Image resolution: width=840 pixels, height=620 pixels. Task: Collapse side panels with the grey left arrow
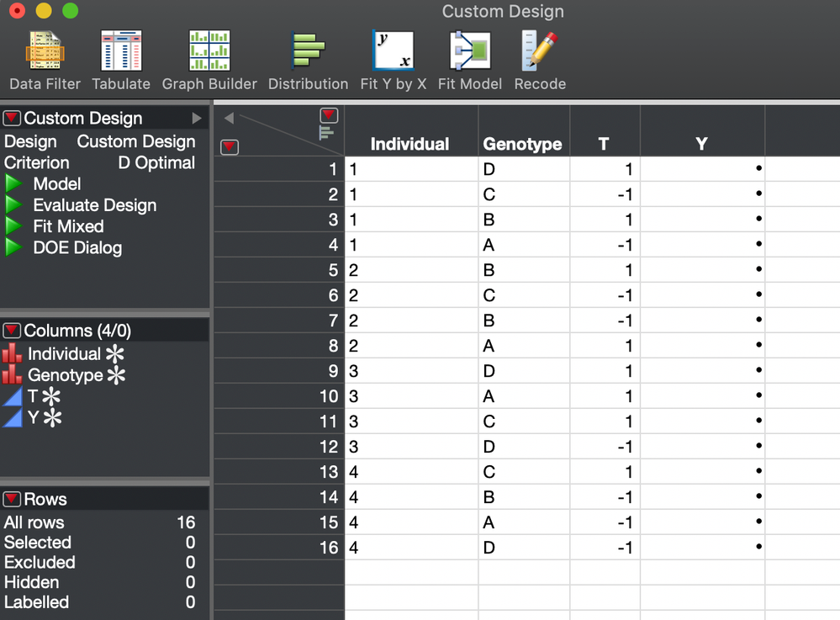pos(230,118)
